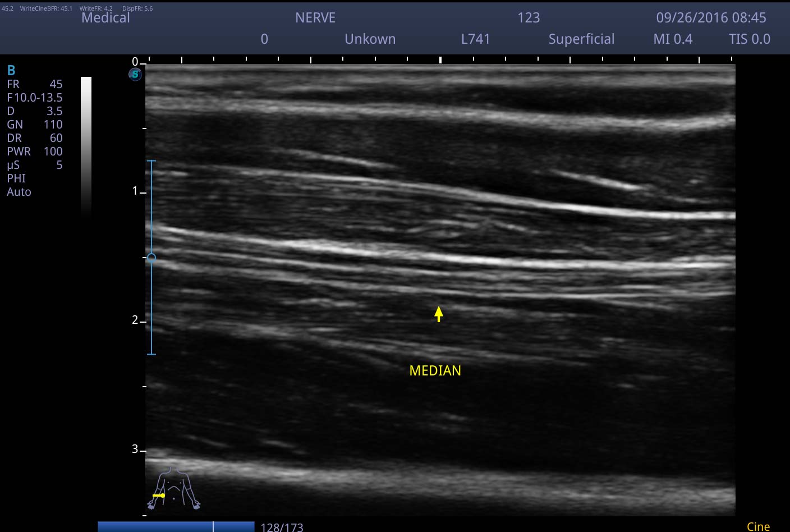Image resolution: width=790 pixels, height=532 pixels.
Task: Select the focus position circle marker
Action: click(151, 258)
